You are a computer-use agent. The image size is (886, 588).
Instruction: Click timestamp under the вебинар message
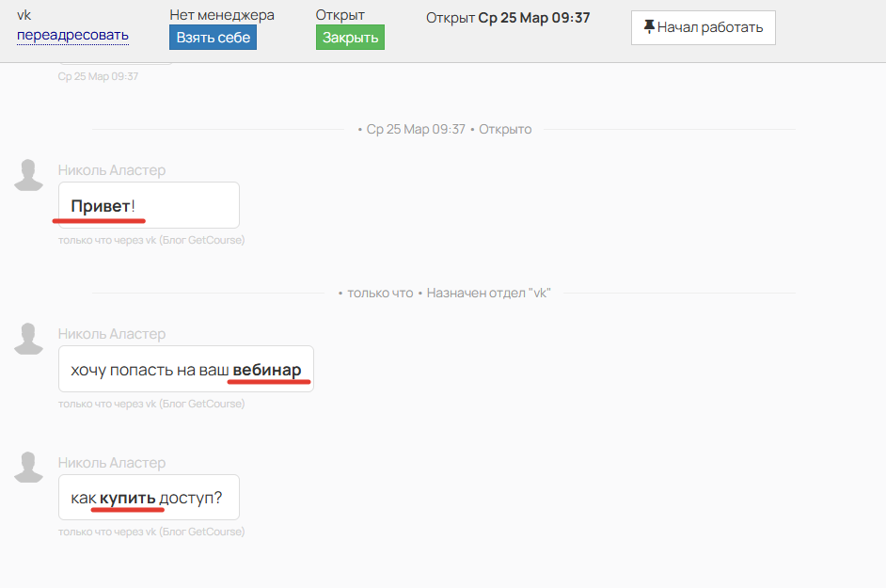click(150, 404)
